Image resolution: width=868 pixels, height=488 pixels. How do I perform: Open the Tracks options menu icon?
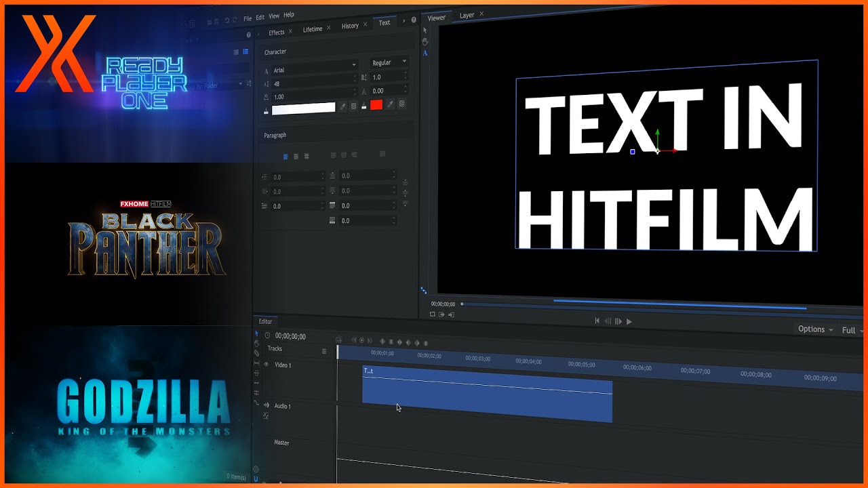(x=324, y=351)
